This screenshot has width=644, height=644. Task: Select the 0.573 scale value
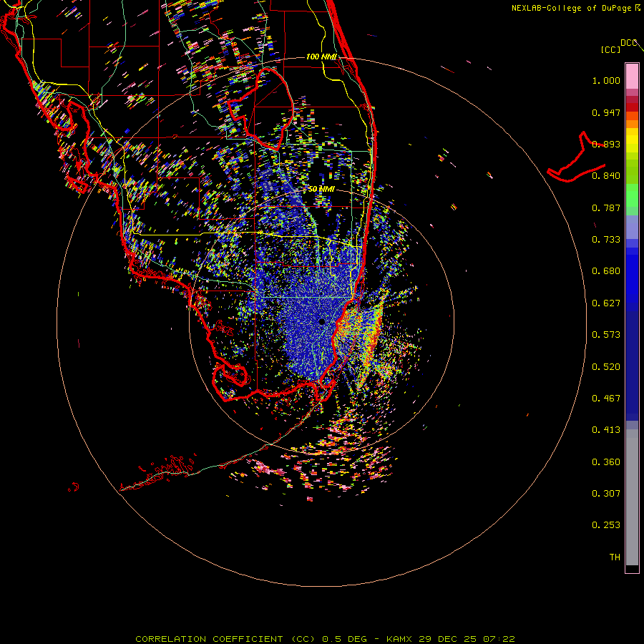pyautogui.click(x=606, y=335)
